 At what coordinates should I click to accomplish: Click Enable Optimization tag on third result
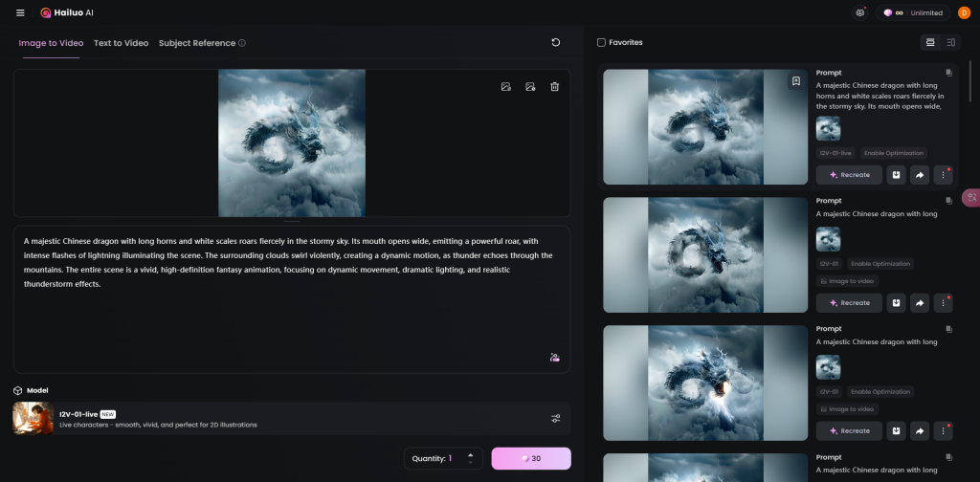(x=880, y=391)
